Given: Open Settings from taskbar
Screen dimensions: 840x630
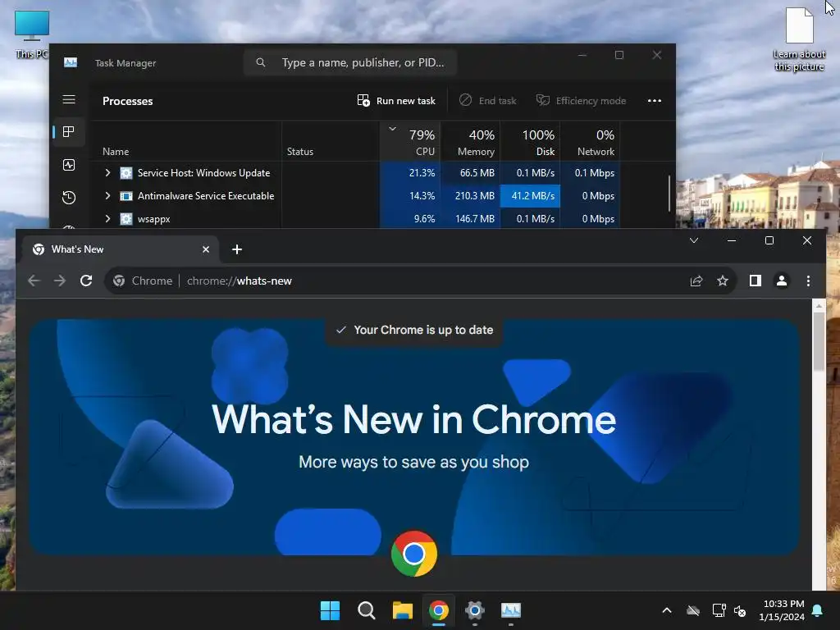Looking at the screenshot, I should click(x=475, y=610).
